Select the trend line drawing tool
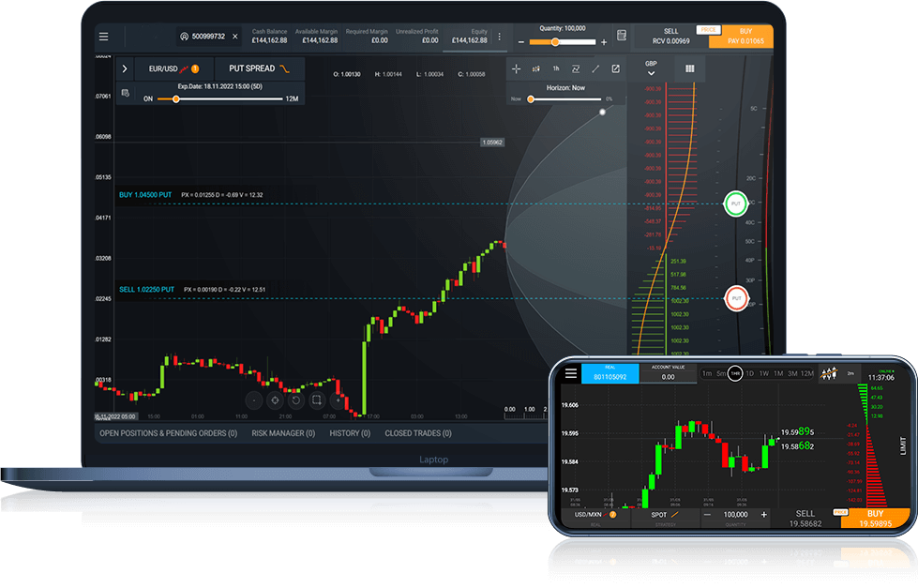 point(595,69)
